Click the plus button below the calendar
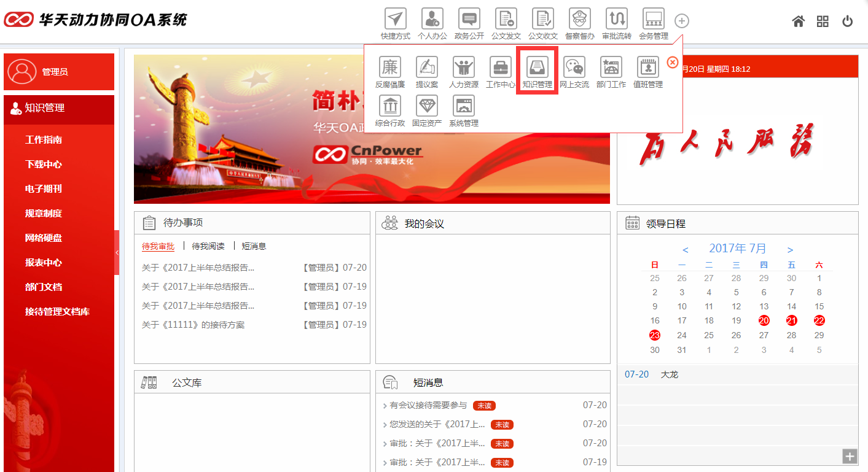 coord(849,457)
